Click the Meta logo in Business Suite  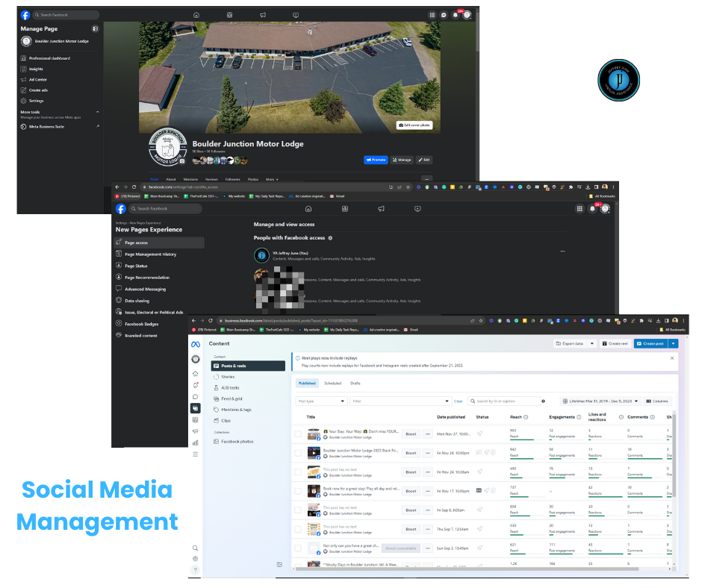196,345
